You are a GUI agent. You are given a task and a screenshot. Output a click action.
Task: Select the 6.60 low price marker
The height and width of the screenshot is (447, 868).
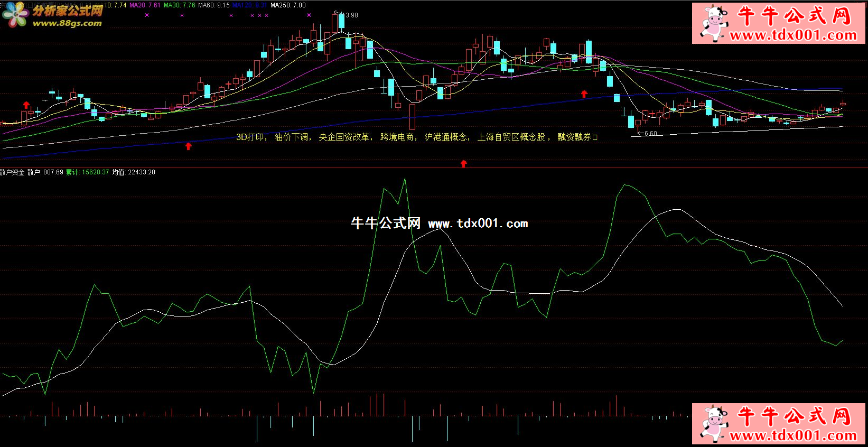[x=650, y=134]
